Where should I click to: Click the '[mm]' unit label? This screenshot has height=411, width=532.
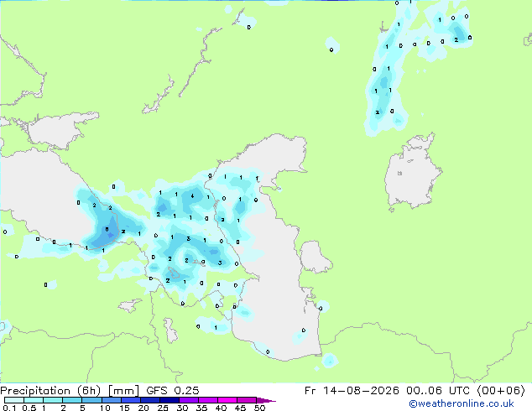[123, 391]
